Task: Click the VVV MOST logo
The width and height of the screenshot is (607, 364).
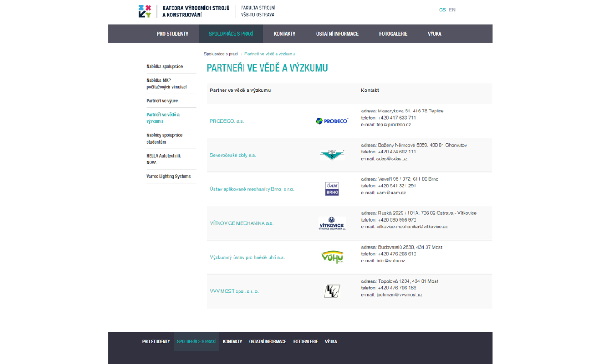Action: pyautogui.click(x=332, y=291)
